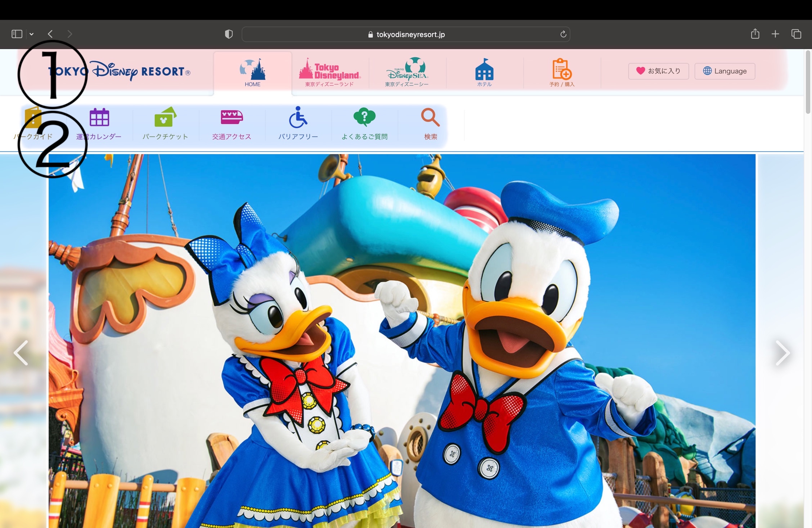Click the Tokyo Disney Resort logo
The width and height of the screenshot is (812, 528).
(x=120, y=71)
